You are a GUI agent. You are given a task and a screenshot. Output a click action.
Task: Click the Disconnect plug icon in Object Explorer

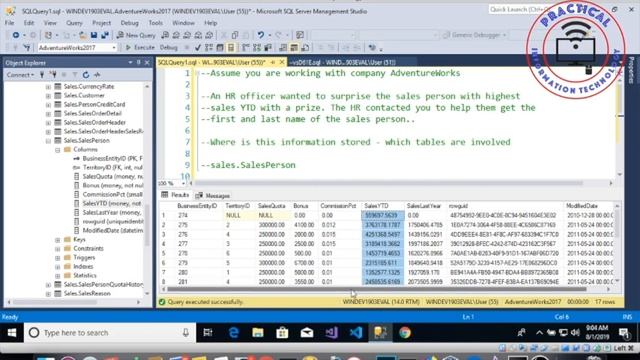tap(53, 75)
